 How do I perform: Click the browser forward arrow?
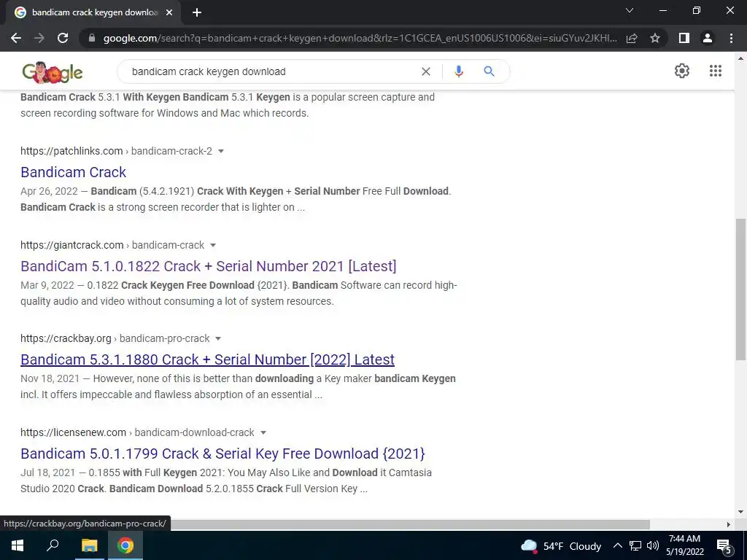click(39, 38)
